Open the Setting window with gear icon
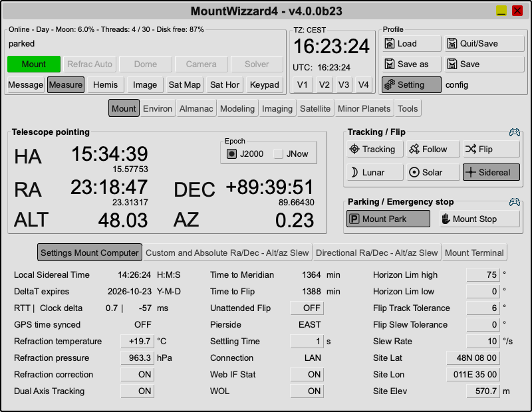This screenshot has width=532, height=412. coord(411,85)
